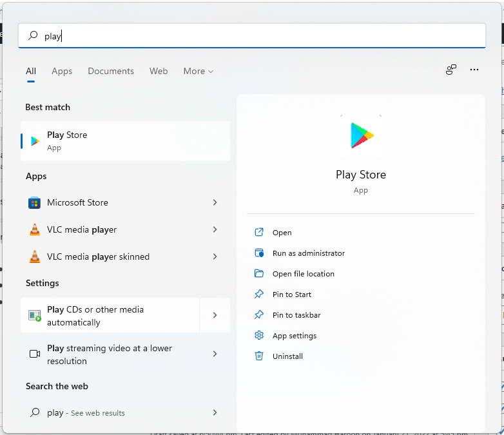Switch to the Documents tab

(111, 71)
